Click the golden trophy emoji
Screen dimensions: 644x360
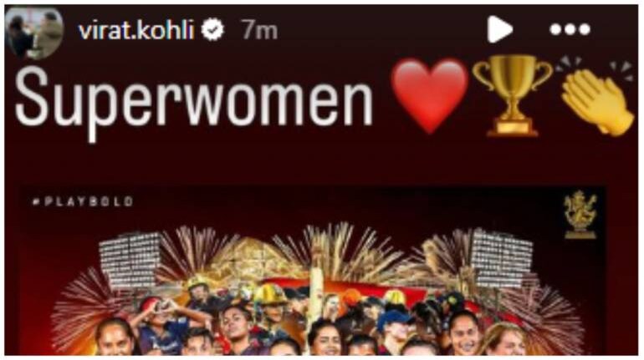pos(512,95)
